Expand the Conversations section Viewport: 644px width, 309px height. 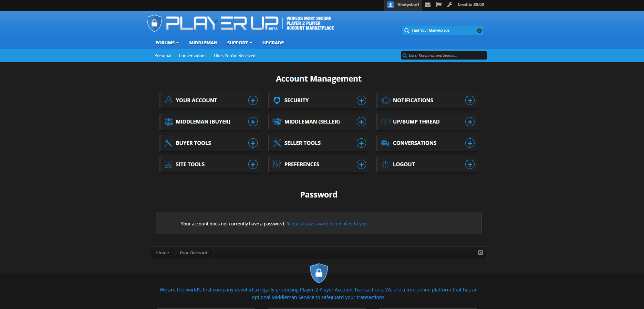[x=470, y=143]
